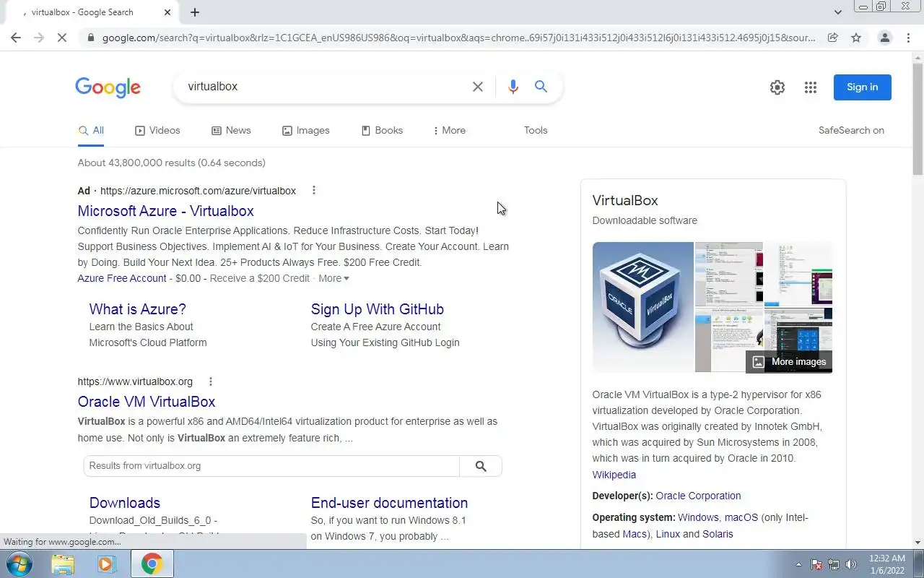Click the microphone voice search icon

(x=513, y=87)
